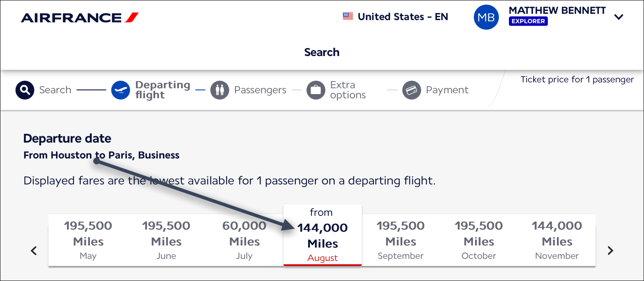This screenshot has width=644, height=281.
Task: Show previous months with left arrow
Action: tap(34, 251)
